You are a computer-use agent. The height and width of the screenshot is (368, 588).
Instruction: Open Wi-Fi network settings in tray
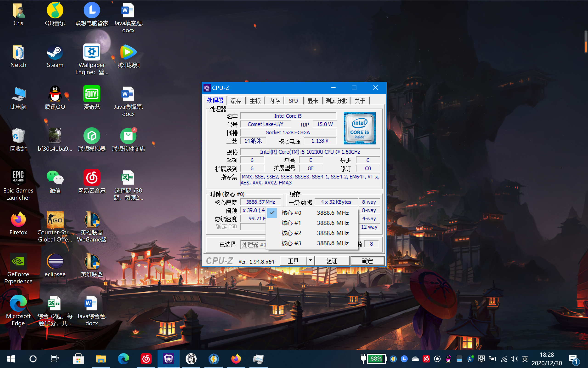pyautogui.click(x=504, y=359)
